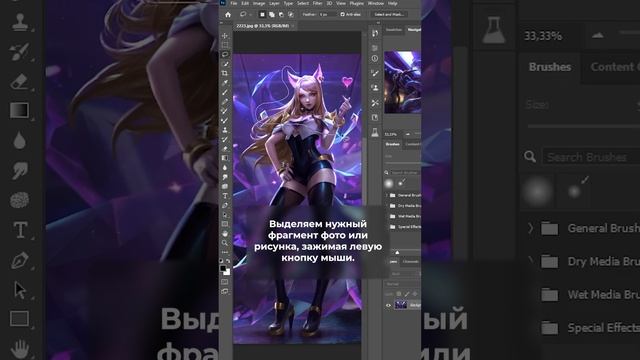Click the Navigator preview thumbnail in center window
This screenshot has width=640, height=360.
[402, 82]
